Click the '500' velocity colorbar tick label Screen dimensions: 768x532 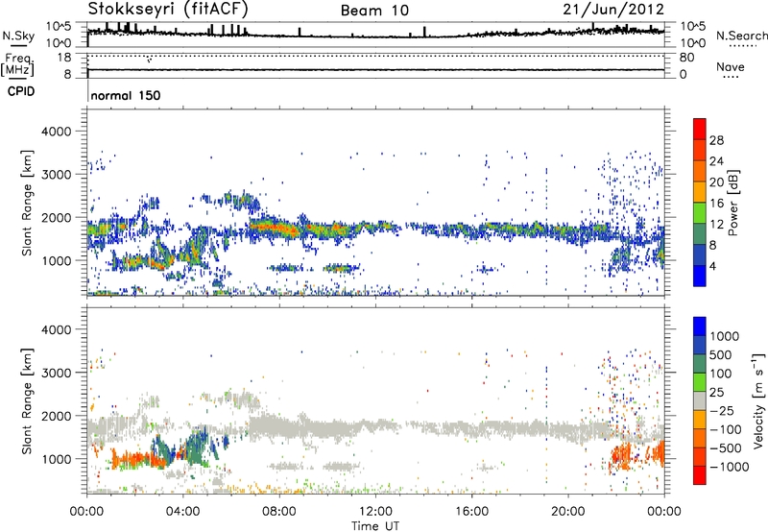721,355
